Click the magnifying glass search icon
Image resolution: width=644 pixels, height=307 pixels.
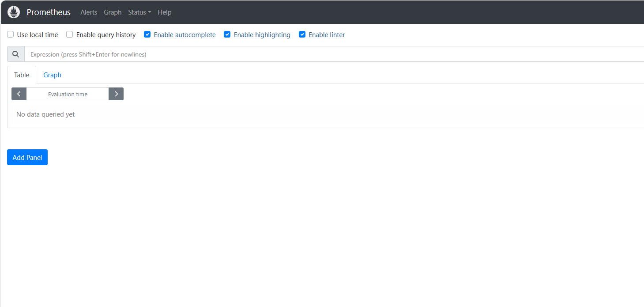point(16,54)
